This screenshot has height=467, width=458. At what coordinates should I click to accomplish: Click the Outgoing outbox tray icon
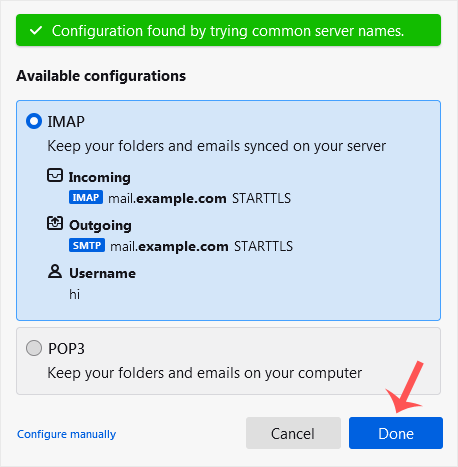(x=55, y=223)
